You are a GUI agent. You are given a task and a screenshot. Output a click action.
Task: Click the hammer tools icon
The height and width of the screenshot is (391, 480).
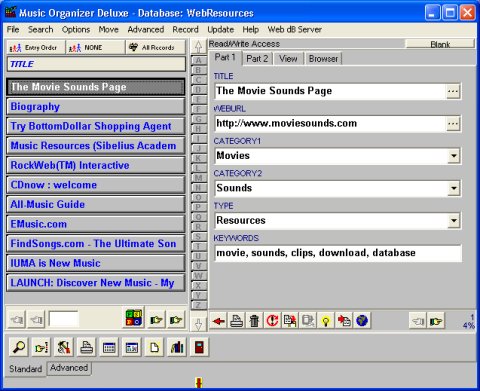pos(63,347)
